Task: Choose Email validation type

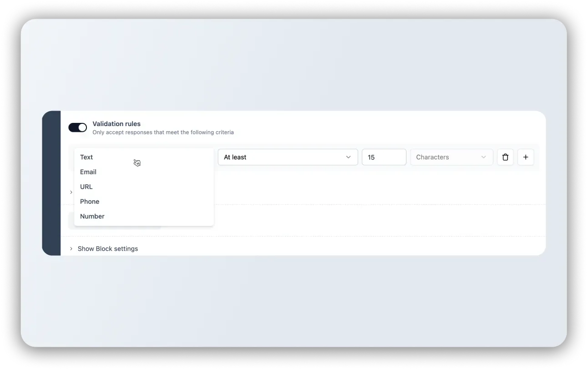Action: pos(144,172)
